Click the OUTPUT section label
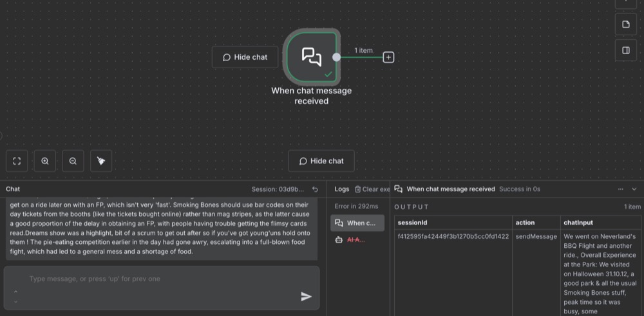This screenshot has width=644, height=316. tap(412, 207)
